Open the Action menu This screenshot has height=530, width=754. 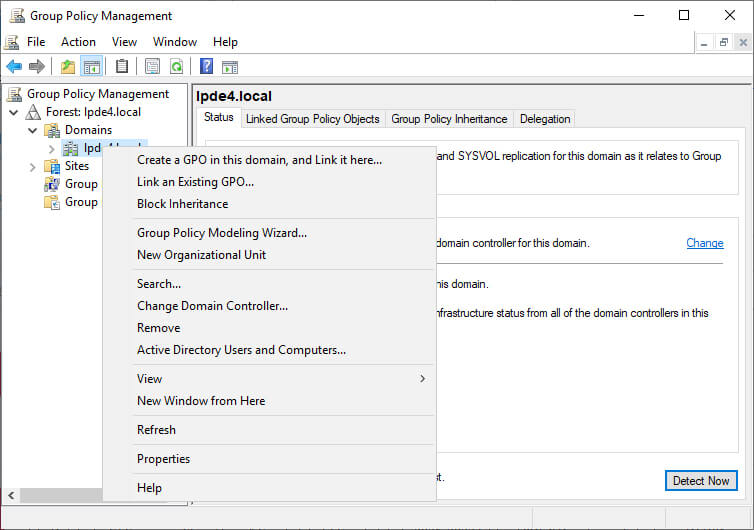point(78,42)
